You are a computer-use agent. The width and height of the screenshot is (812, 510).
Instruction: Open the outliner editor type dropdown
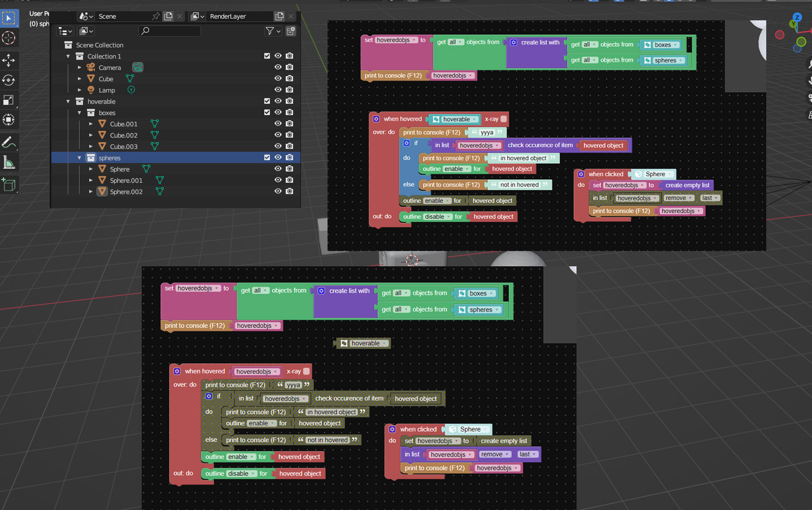click(x=66, y=31)
